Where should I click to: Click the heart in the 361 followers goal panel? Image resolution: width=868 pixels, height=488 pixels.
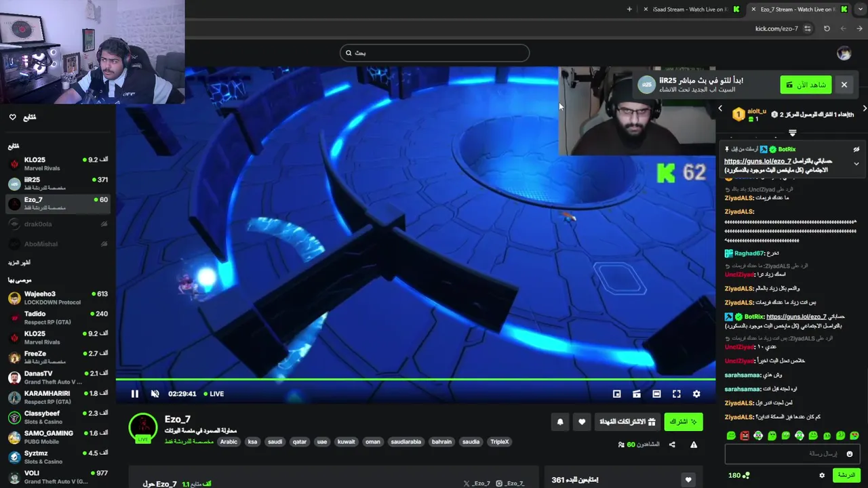pos(688,480)
